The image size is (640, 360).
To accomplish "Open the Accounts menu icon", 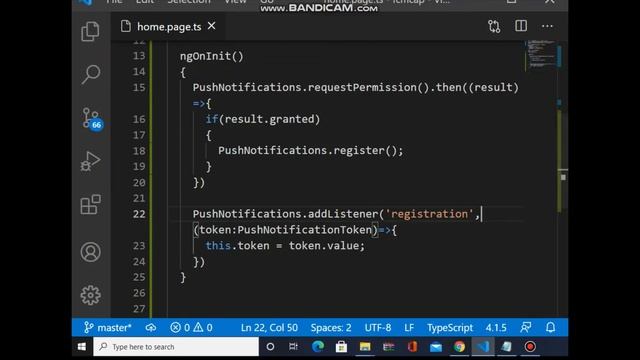I will [90, 252].
